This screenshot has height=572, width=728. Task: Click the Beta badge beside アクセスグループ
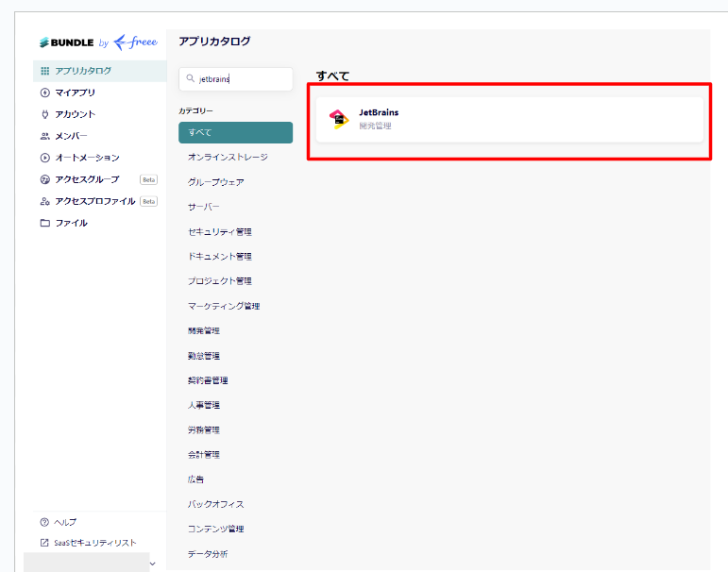[x=148, y=179]
